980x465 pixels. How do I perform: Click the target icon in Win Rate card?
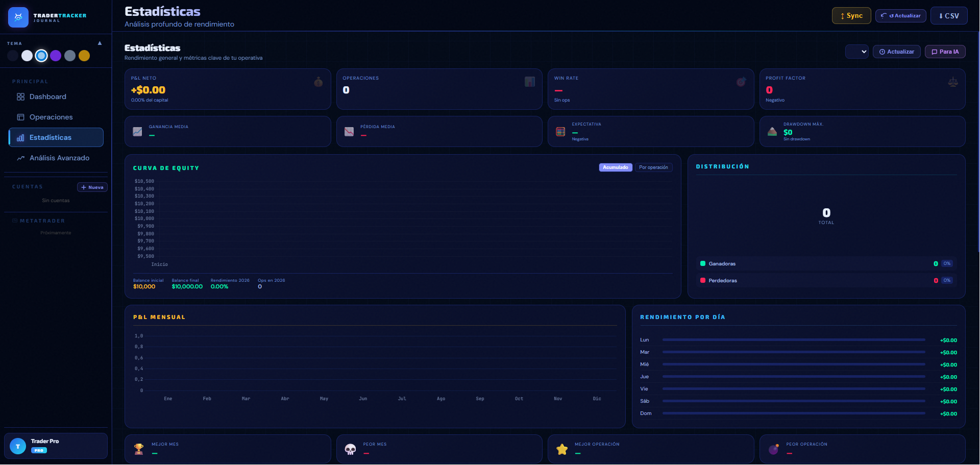pos(741,82)
